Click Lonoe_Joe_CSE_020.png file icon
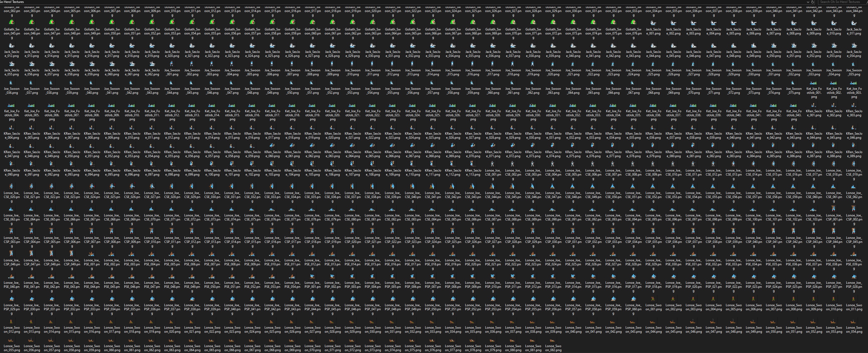The image size is (868, 353). coord(11,186)
